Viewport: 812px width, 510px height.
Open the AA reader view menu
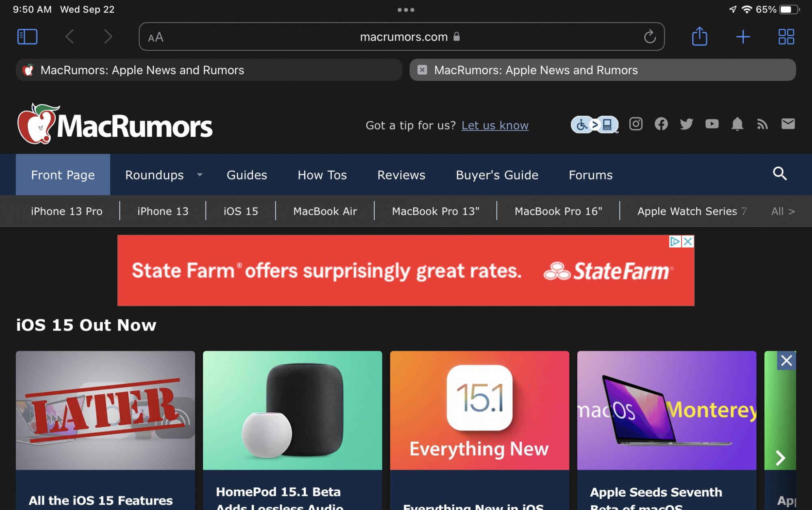point(156,37)
